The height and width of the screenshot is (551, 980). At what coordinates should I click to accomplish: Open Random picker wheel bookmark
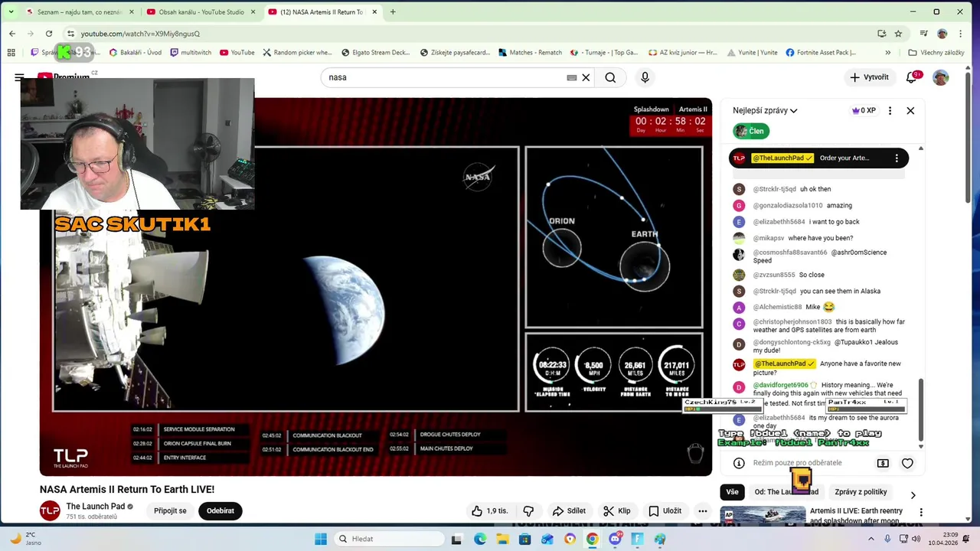click(297, 53)
